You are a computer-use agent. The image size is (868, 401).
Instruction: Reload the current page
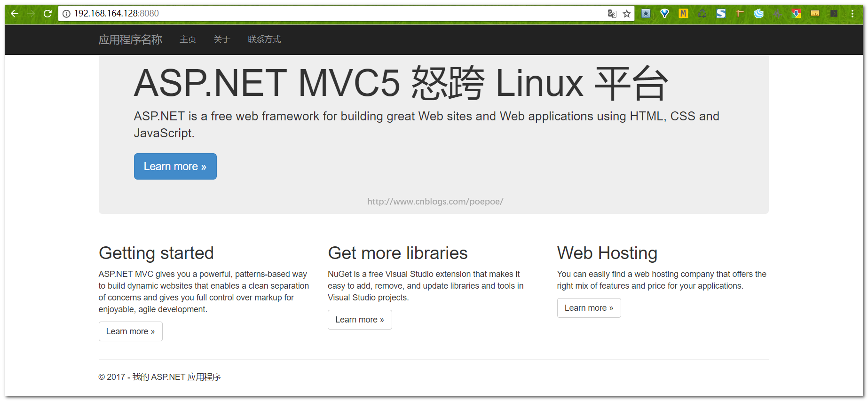pos(47,14)
